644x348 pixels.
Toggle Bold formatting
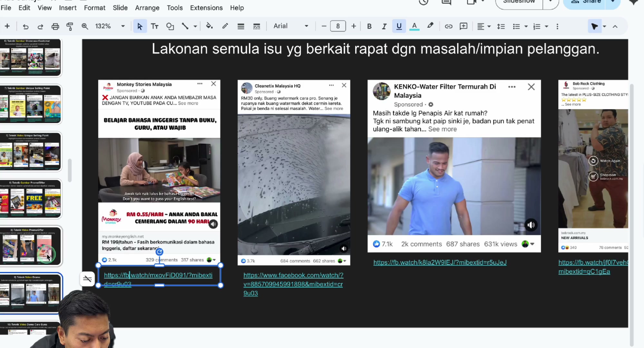point(369,26)
